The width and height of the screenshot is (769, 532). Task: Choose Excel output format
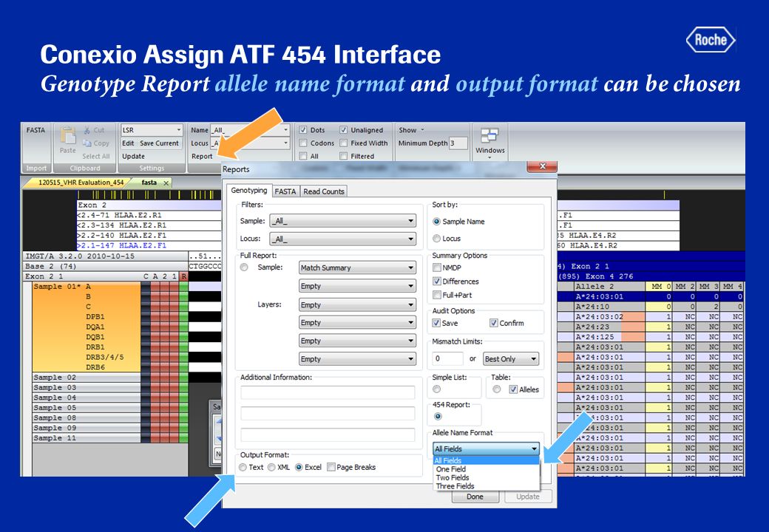pos(299,467)
